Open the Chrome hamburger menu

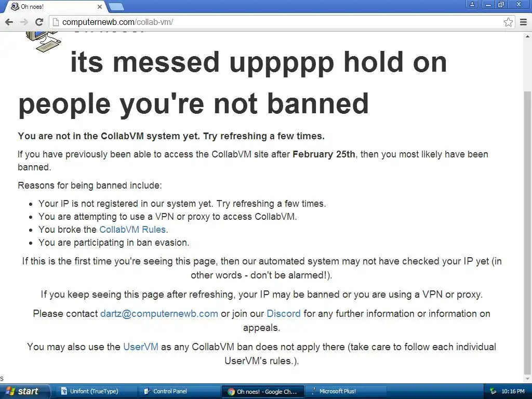point(524,22)
